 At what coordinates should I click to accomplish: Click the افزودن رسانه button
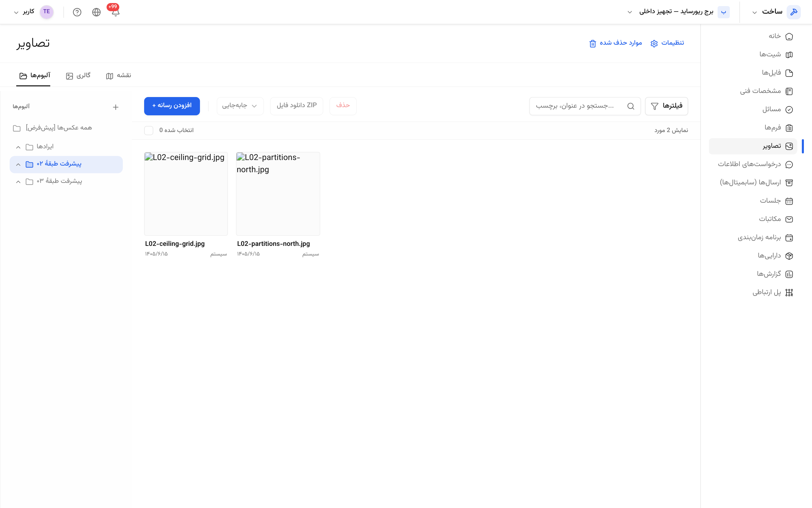pyautogui.click(x=172, y=106)
